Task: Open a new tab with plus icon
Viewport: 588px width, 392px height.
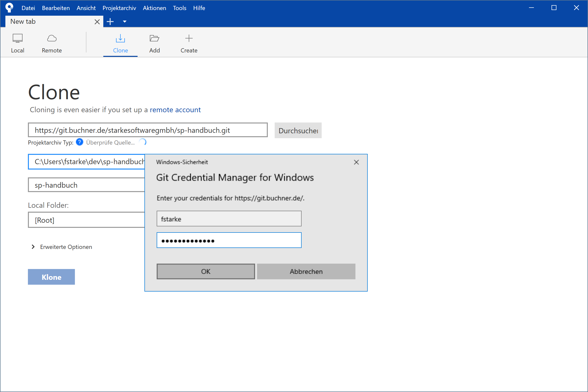Action: [x=110, y=22]
